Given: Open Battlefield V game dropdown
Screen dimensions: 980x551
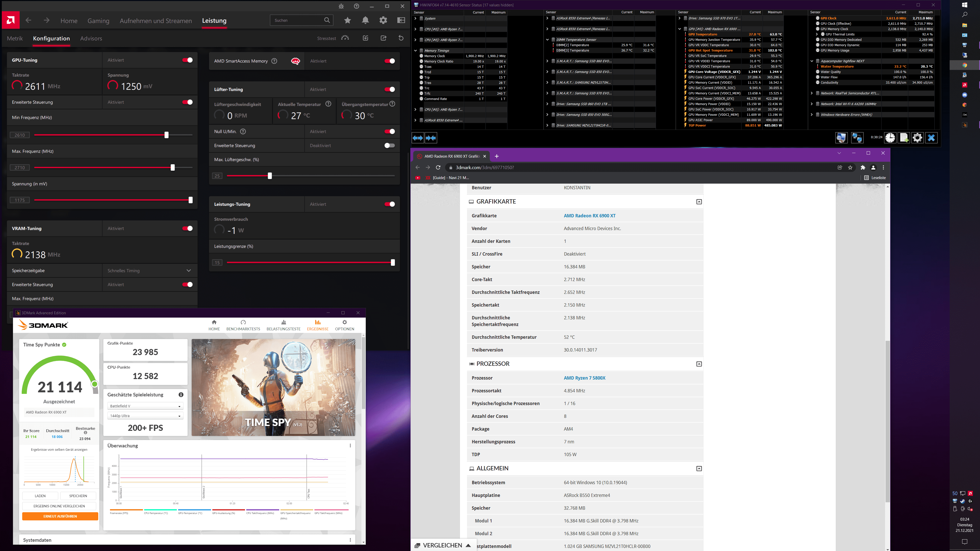Looking at the screenshot, I should pyautogui.click(x=145, y=406).
